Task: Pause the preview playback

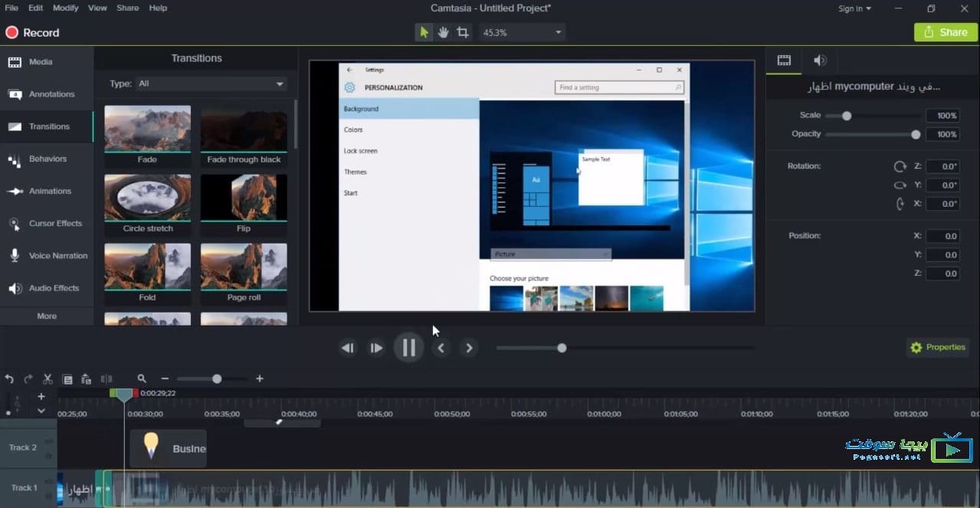Action: (x=408, y=348)
